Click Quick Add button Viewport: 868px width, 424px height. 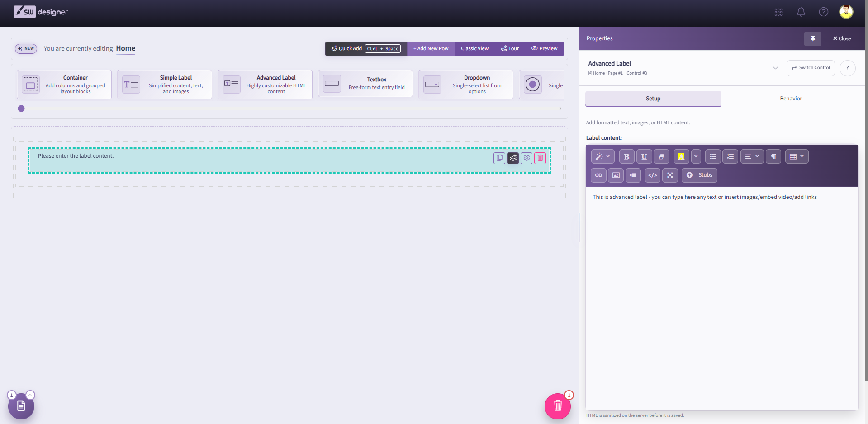coord(366,49)
